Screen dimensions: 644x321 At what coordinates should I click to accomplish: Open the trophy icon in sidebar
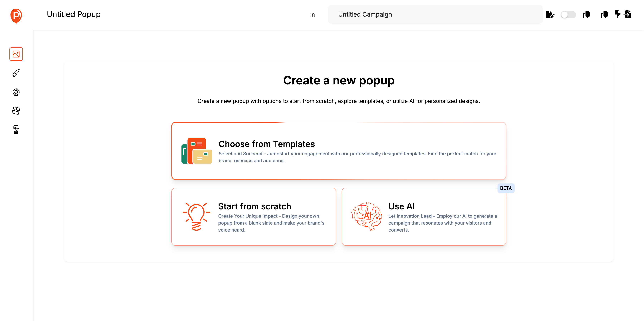[x=16, y=130]
